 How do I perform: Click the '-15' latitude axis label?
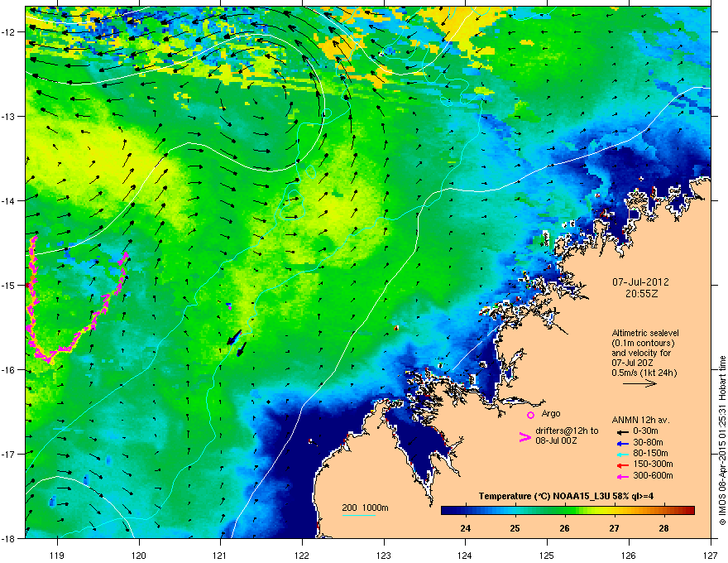8,285
